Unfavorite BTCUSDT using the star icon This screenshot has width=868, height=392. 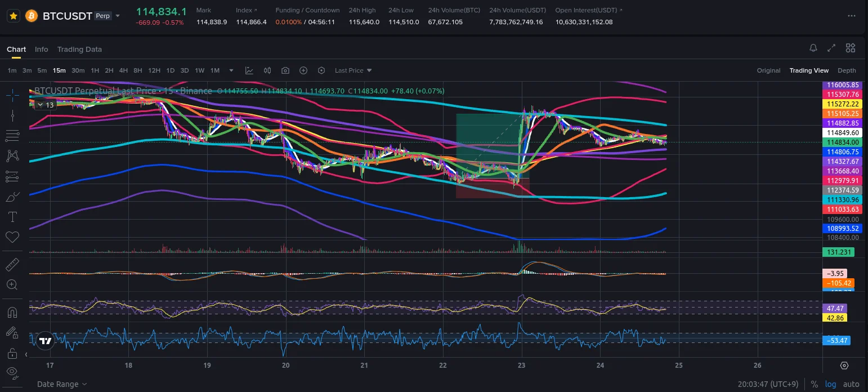pos(14,16)
